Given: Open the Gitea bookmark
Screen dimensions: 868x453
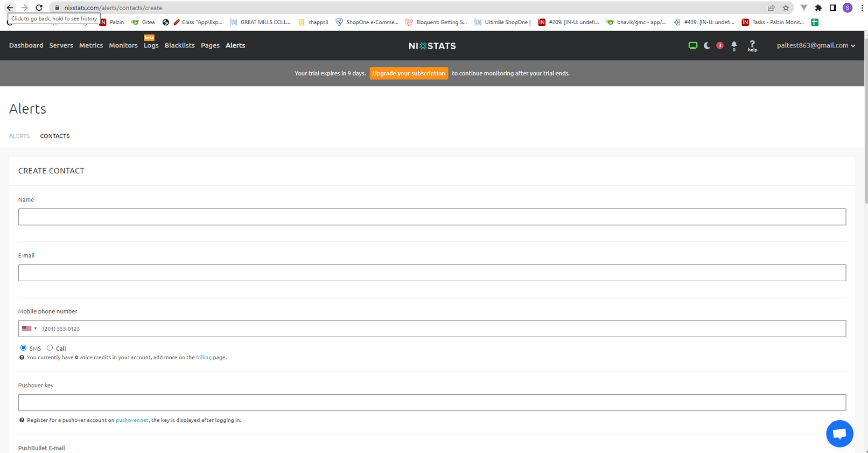Looking at the screenshot, I should [x=143, y=22].
